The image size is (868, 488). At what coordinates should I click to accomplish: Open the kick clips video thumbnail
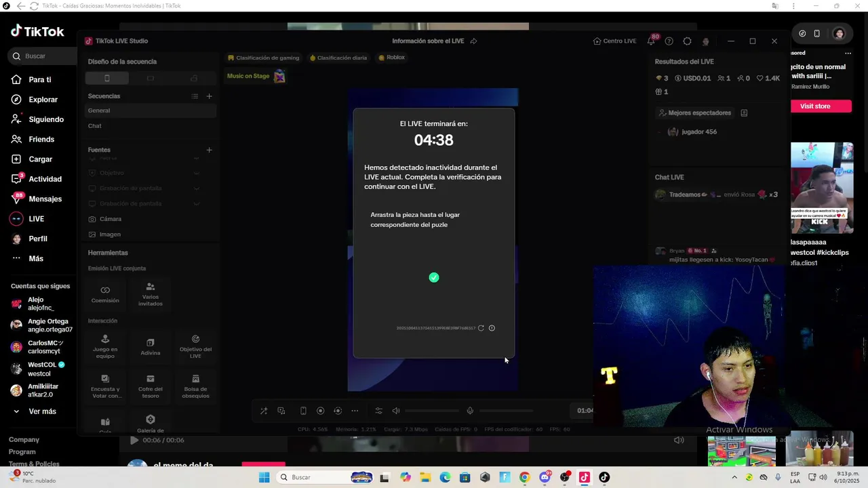(822, 188)
